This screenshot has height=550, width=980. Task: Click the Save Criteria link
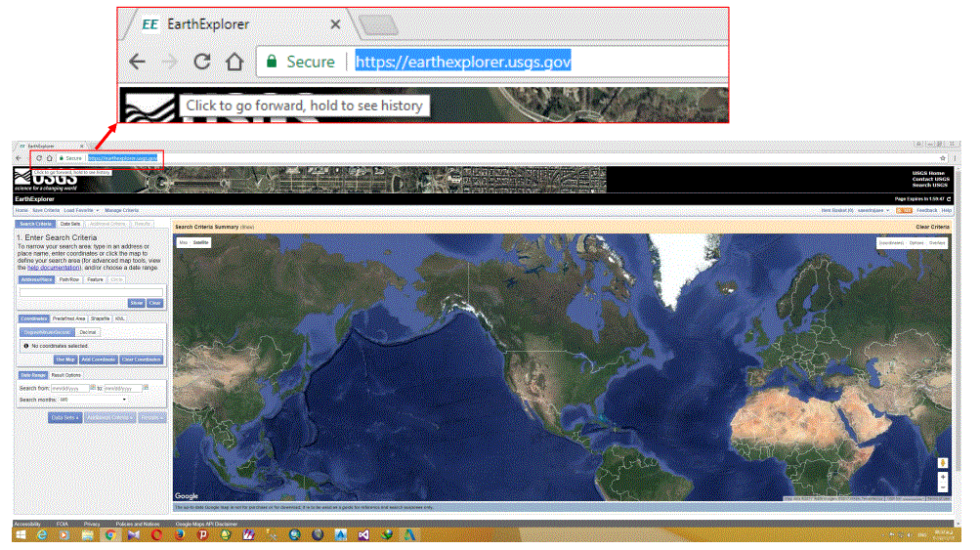pos(46,211)
